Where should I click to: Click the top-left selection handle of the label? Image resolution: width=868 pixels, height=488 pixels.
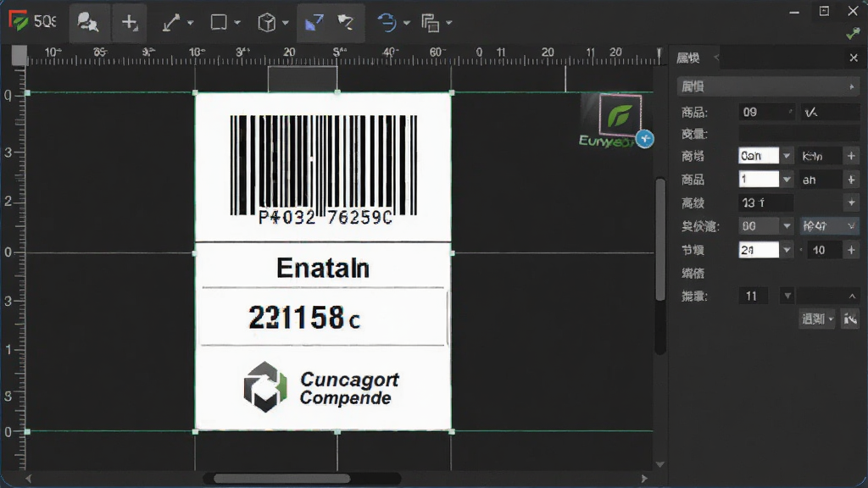pyautogui.click(x=195, y=92)
